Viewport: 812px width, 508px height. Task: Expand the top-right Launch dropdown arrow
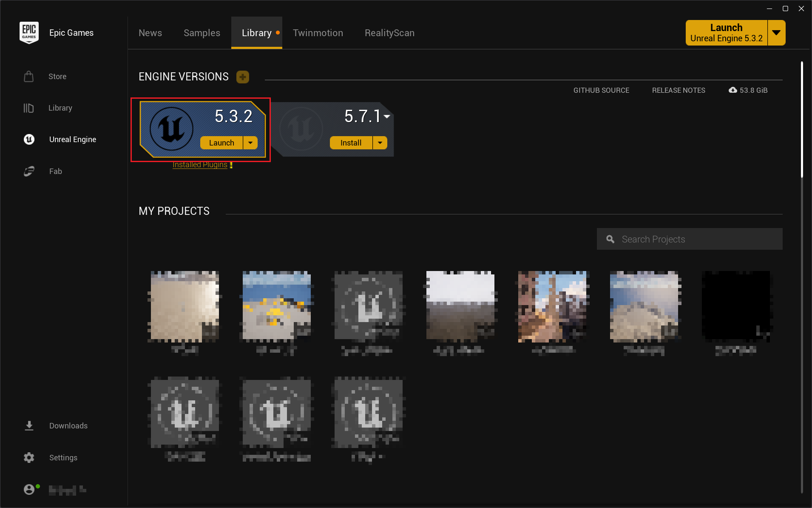776,33
